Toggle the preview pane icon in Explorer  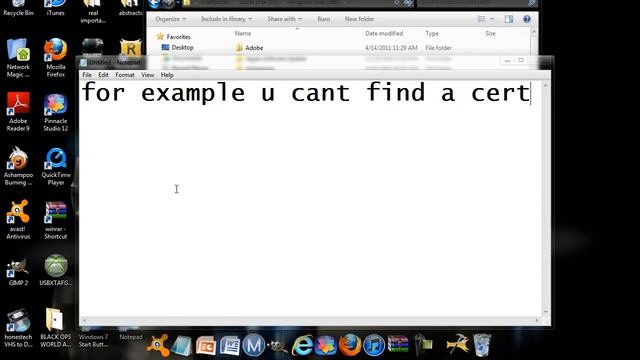(x=509, y=19)
